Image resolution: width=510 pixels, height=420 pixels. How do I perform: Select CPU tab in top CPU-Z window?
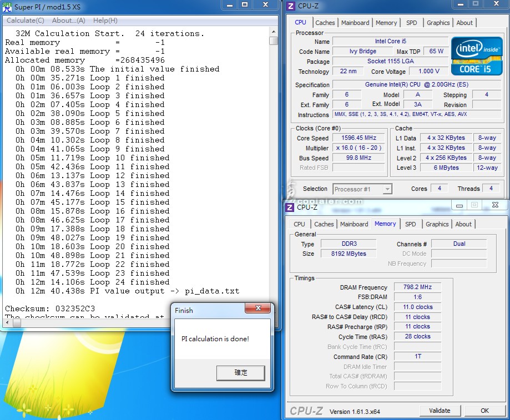tap(301, 22)
